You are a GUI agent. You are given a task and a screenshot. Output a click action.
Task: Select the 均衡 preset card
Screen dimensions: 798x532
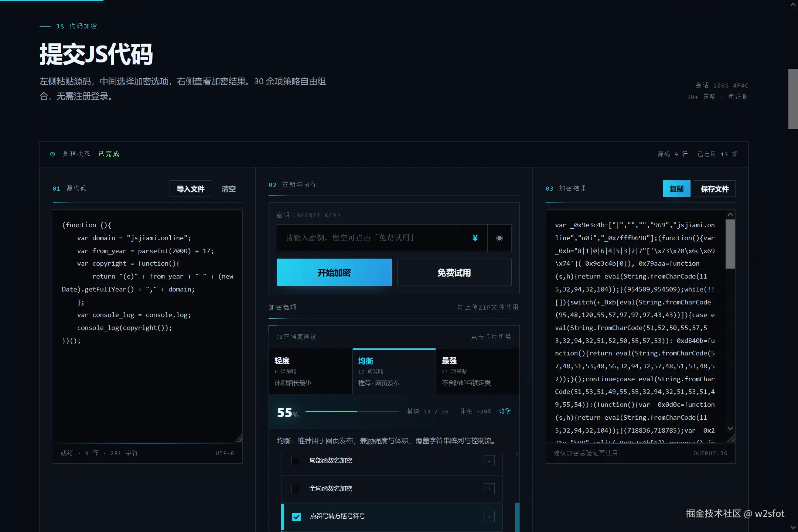point(394,371)
